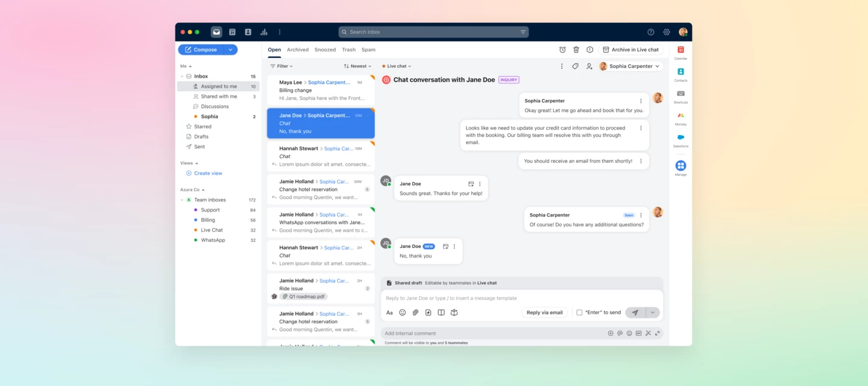Collapse the Me section header
The width and height of the screenshot is (868, 386).
pyautogui.click(x=186, y=66)
